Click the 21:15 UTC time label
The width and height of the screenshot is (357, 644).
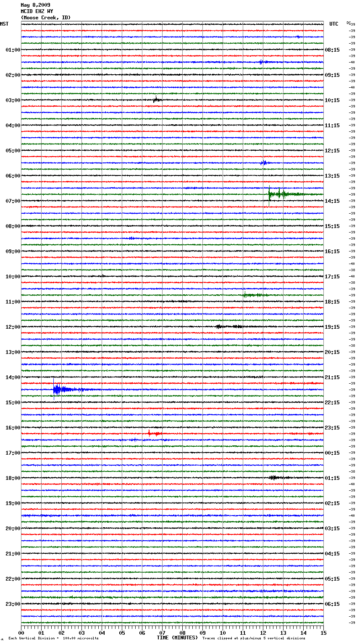332,377
